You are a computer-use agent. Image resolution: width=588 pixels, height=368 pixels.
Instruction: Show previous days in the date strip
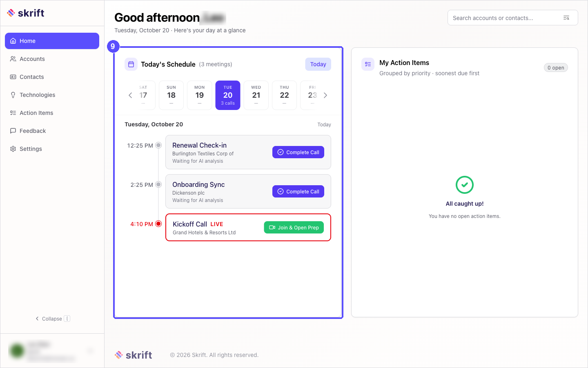click(130, 95)
